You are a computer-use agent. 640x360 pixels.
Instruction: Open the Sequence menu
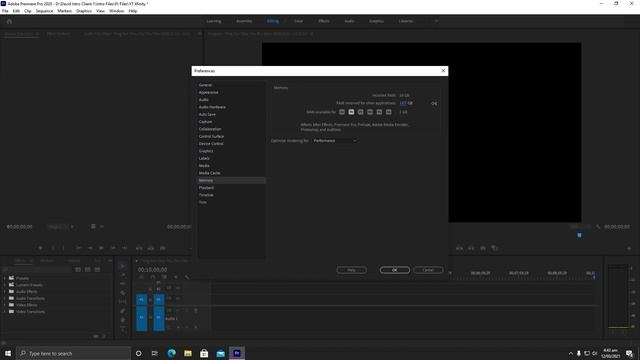pos(44,11)
